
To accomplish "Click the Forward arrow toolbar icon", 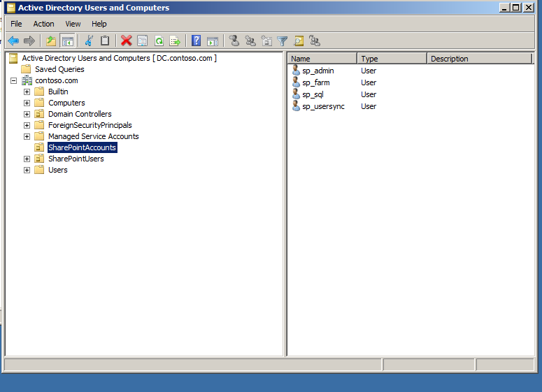I will [29, 41].
